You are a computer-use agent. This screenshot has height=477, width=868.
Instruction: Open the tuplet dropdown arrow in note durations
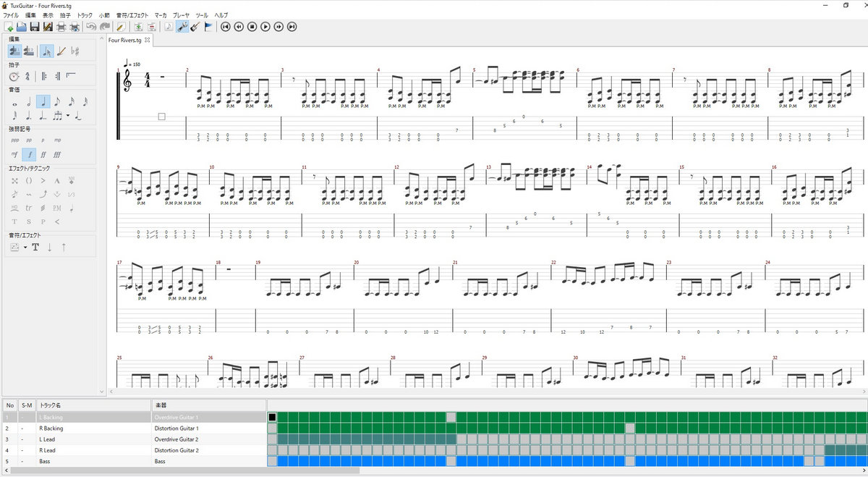pyautogui.click(x=68, y=116)
